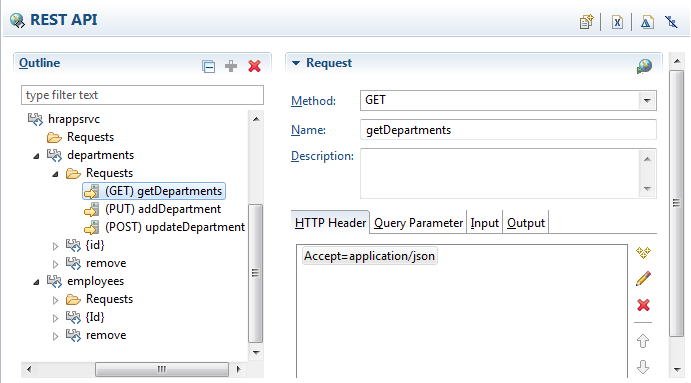Collapse the employees tree node
Image resolution: width=691 pixels, height=383 pixels.
(x=37, y=282)
